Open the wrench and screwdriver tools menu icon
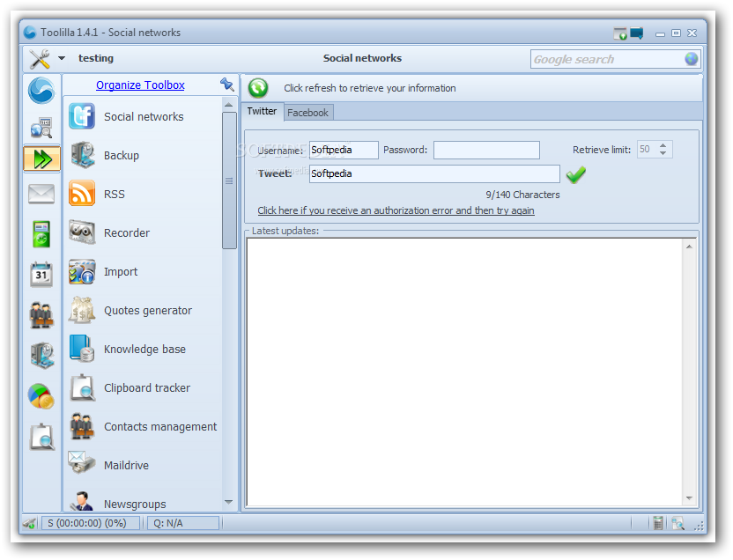The height and width of the screenshot is (560, 733). click(x=40, y=59)
